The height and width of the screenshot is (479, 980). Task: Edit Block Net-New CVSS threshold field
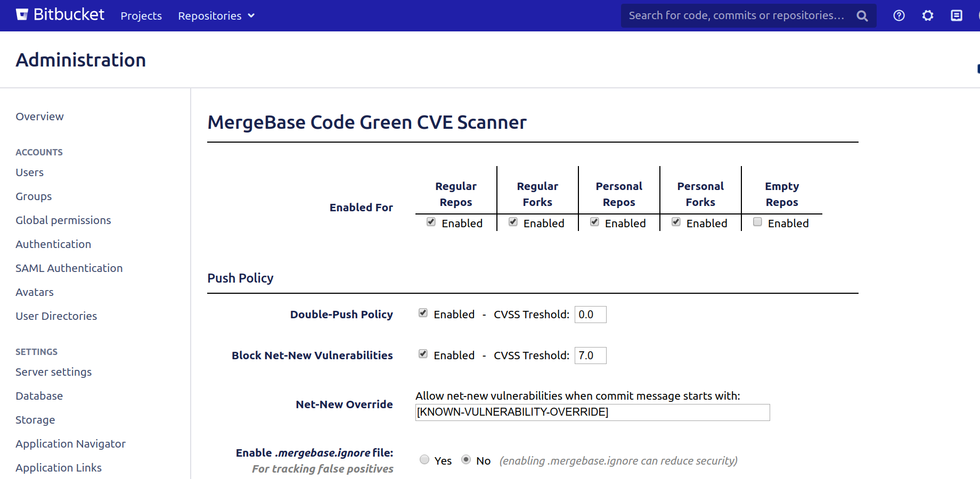tap(590, 356)
